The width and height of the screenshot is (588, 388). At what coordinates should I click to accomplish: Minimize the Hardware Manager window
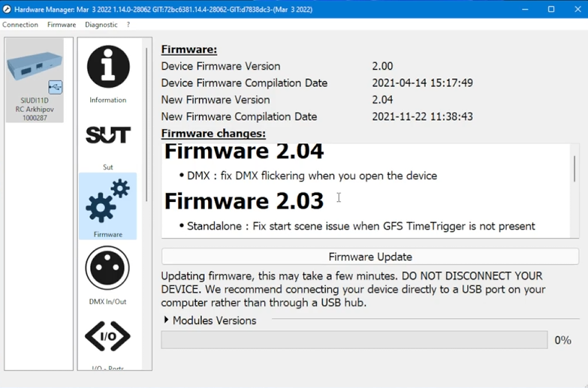coord(525,9)
